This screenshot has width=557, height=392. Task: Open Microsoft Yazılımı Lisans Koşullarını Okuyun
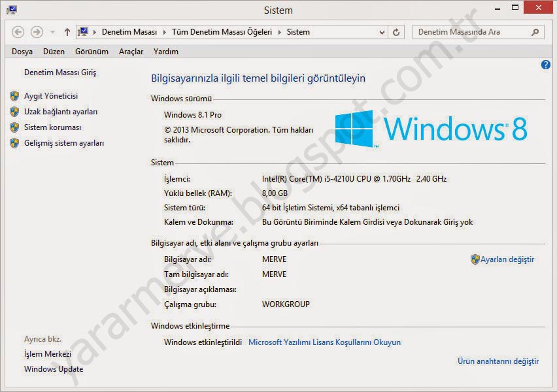pos(324,342)
